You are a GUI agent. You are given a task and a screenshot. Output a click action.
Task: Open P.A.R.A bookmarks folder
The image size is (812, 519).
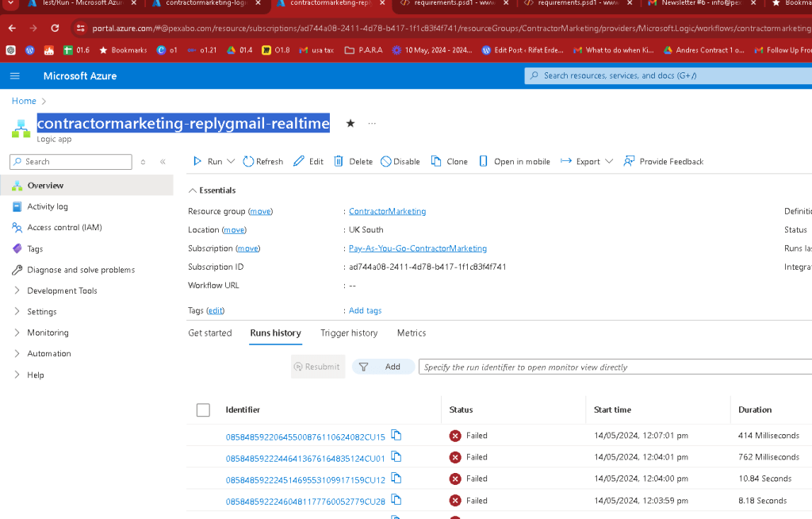[x=363, y=50]
